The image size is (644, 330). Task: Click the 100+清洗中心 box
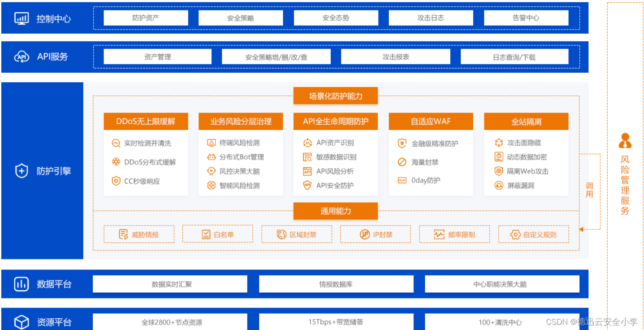point(502,322)
